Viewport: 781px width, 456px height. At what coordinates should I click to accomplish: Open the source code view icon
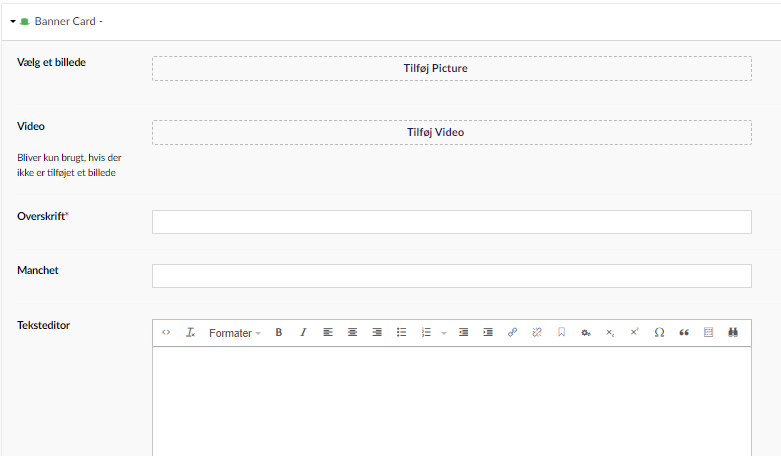coord(166,333)
